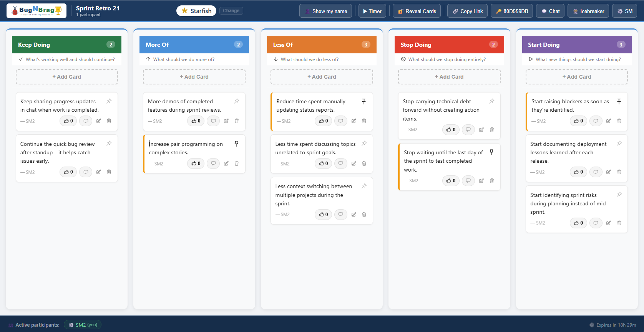The image size is (644, 332).
Task: Click the 80D559DB access code button
Action: pyautogui.click(x=512, y=11)
